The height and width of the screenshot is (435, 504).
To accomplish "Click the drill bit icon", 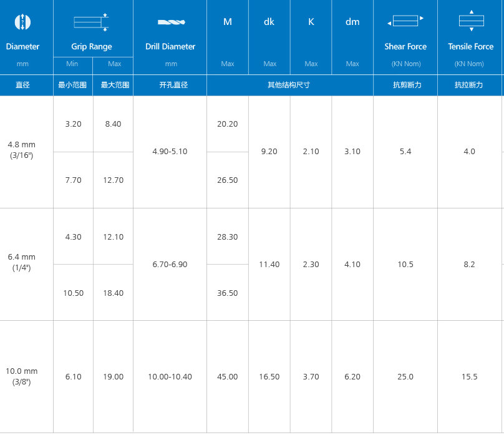I will [x=171, y=22].
